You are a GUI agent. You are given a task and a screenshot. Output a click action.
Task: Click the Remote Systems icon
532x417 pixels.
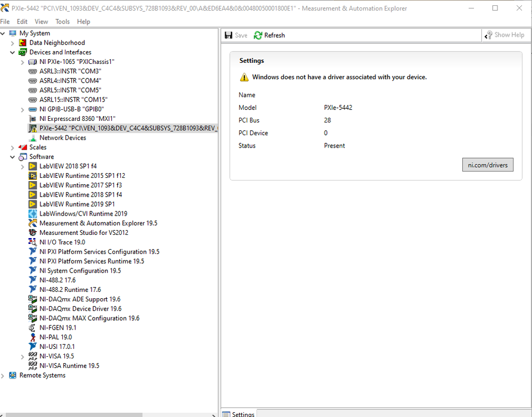coord(13,375)
